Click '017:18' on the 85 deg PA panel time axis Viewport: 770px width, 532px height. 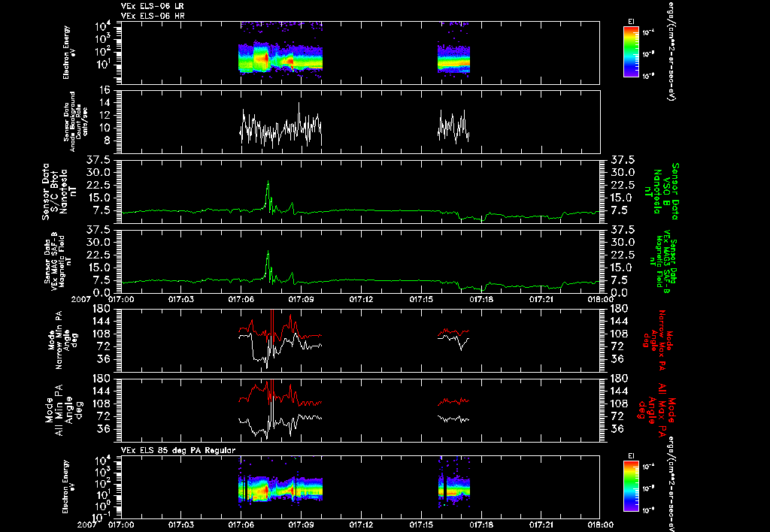pyautogui.click(x=480, y=524)
